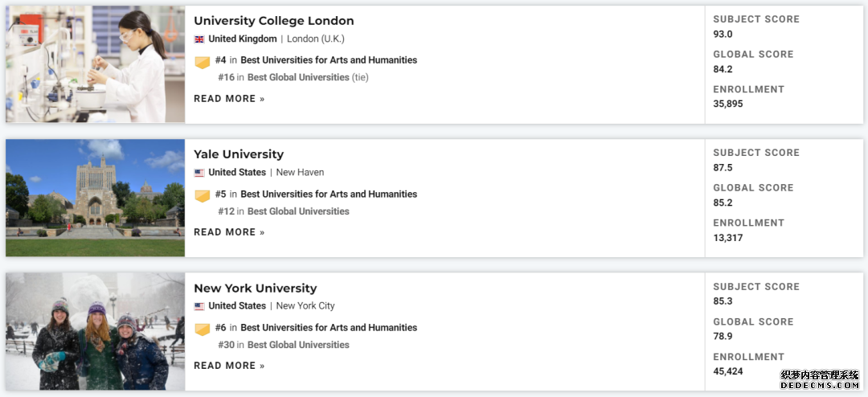This screenshot has height=397, width=868.
Task: Open the Yale University title link
Action: pos(239,154)
